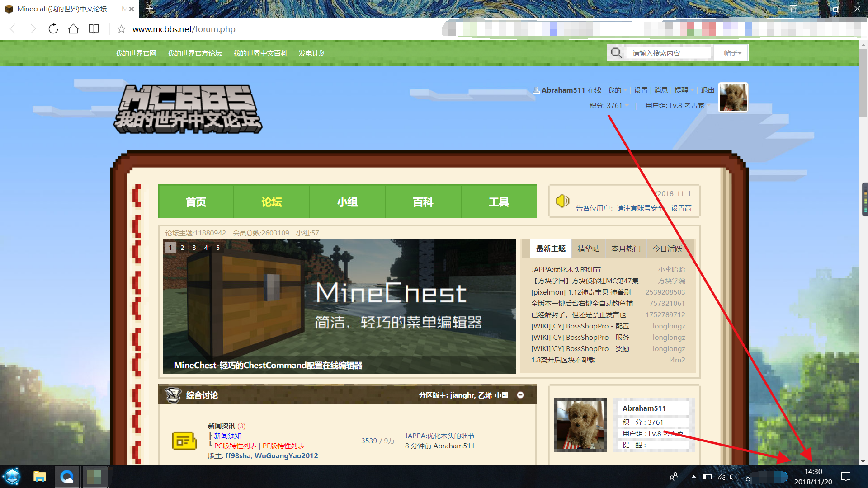Click the yellow announcement speaker icon

pos(562,201)
